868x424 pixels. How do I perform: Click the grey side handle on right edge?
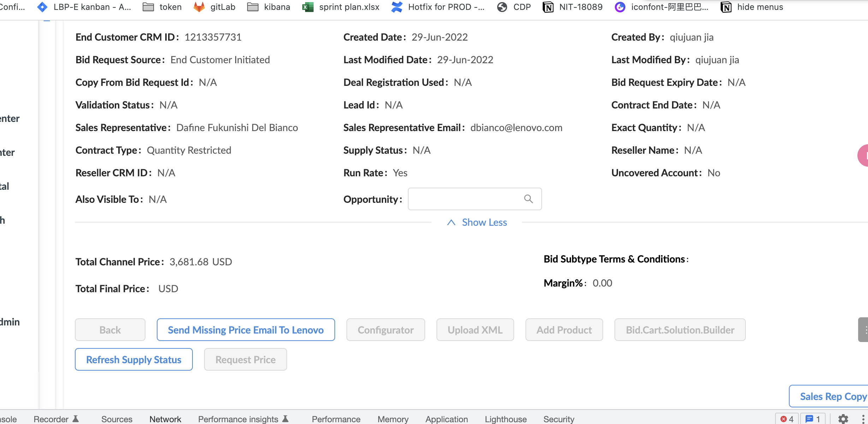[863, 330]
